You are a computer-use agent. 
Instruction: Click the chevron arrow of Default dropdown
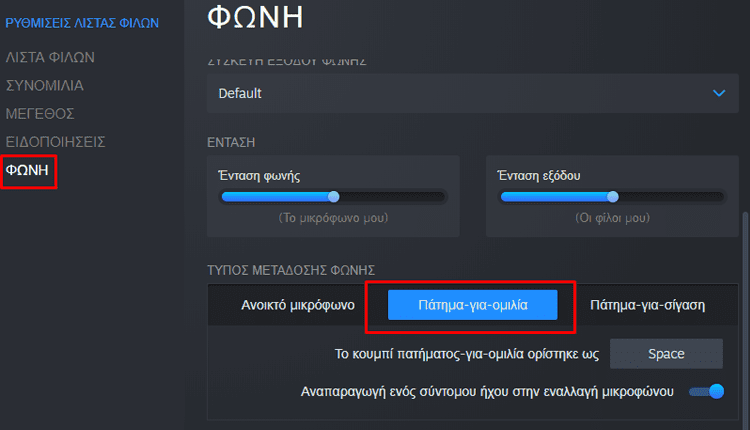[x=719, y=93]
